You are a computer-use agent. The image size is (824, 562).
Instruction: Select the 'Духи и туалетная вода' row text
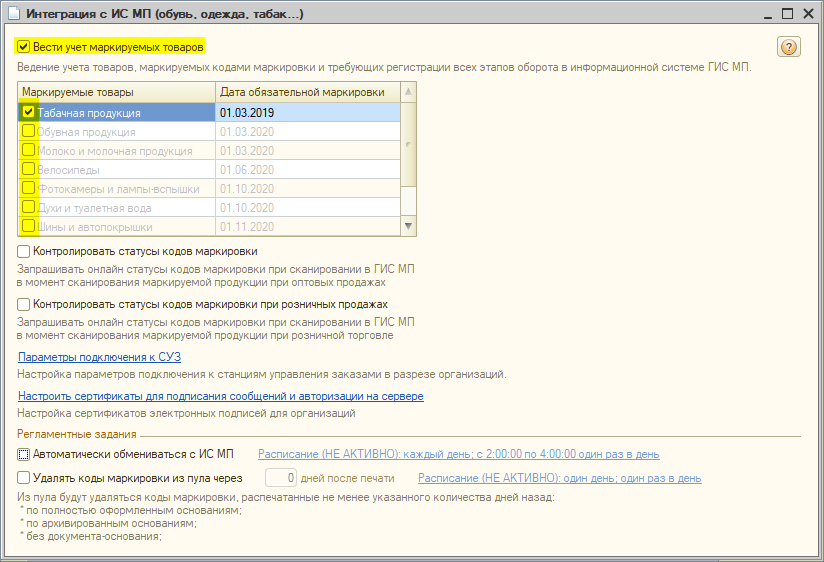tap(94, 208)
